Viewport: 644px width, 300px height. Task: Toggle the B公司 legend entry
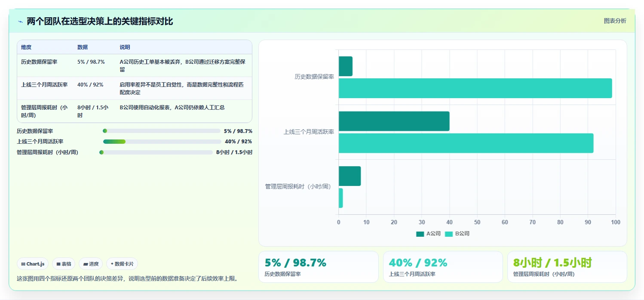[x=457, y=234]
